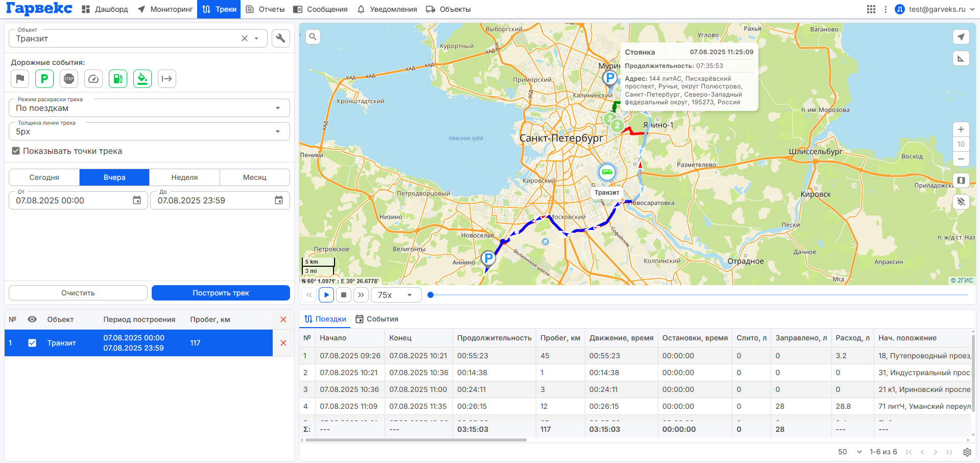Toggle visibility eye in tracks header
This screenshot has width=980, height=463.
pyautogui.click(x=32, y=319)
